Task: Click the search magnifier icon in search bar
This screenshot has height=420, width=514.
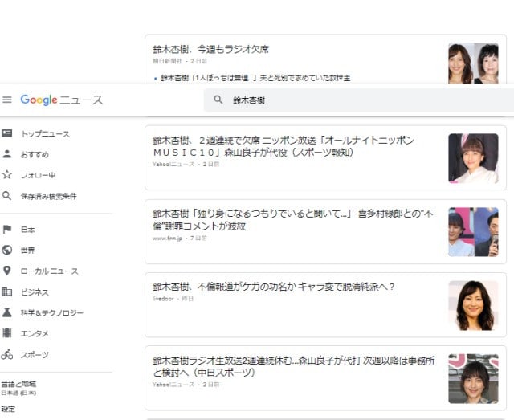Action: tap(218, 100)
